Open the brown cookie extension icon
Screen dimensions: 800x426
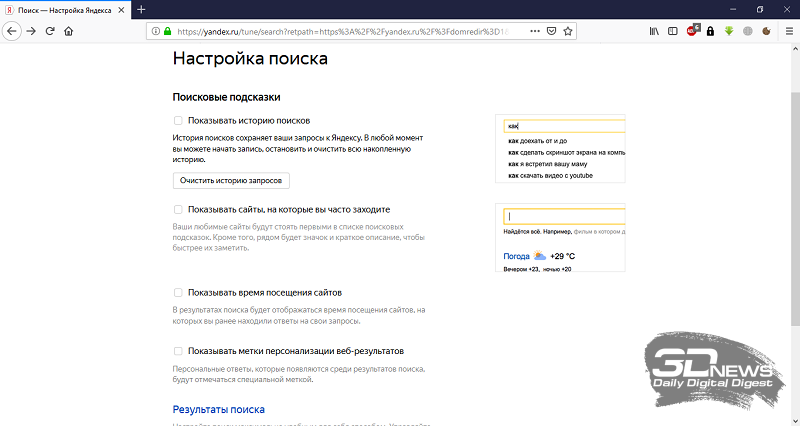pyautogui.click(x=766, y=31)
